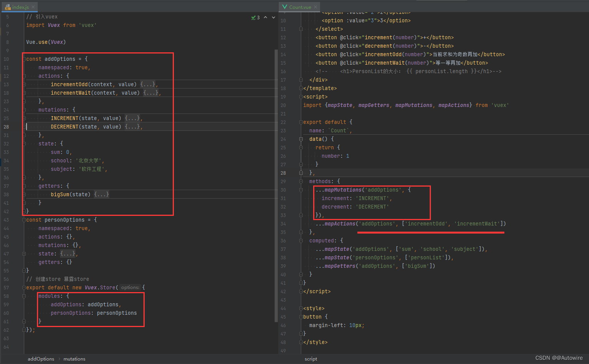This screenshot has height=364, width=589.
Task: Click folded {...} after bigSum(state)
Action: (x=102, y=194)
